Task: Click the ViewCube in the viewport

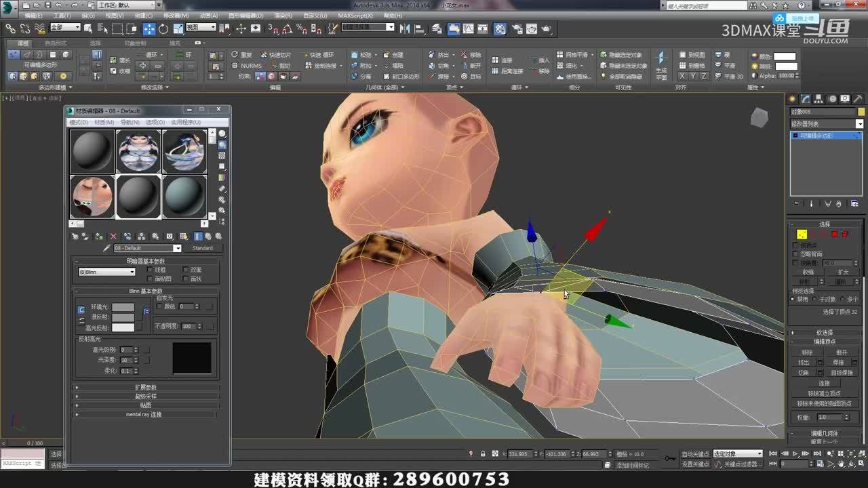Action: (759, 118)
